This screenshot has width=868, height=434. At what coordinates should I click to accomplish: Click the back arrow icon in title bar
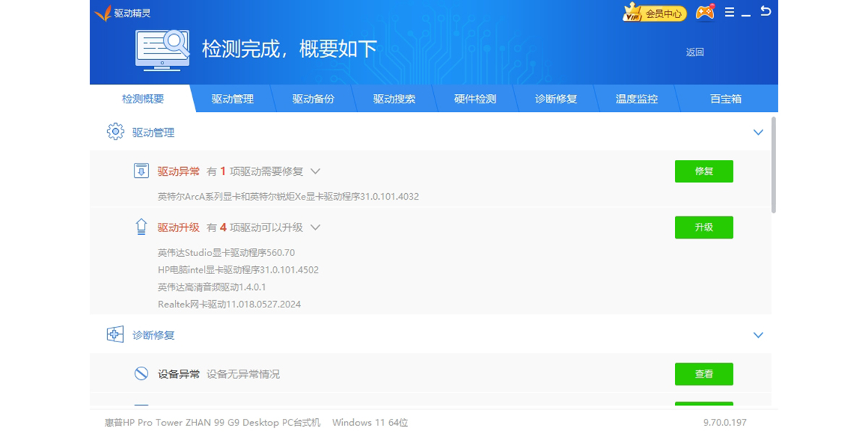(765, 12)
